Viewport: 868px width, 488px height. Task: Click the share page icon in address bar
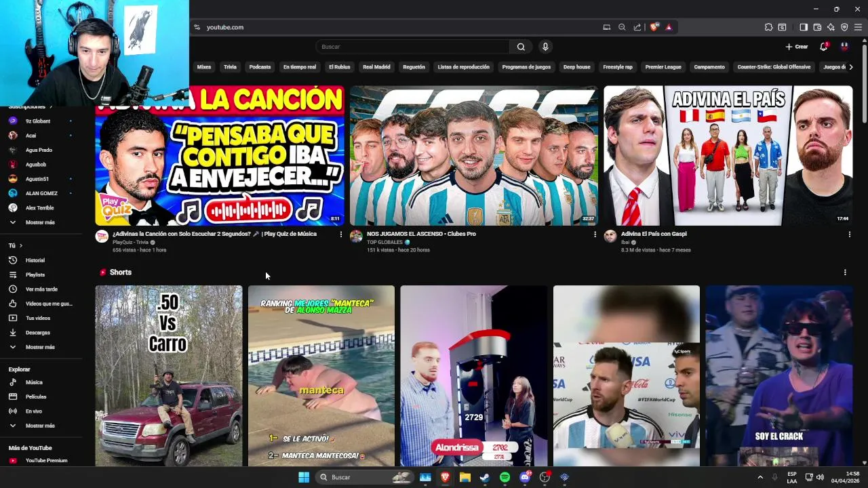(637, 27)
